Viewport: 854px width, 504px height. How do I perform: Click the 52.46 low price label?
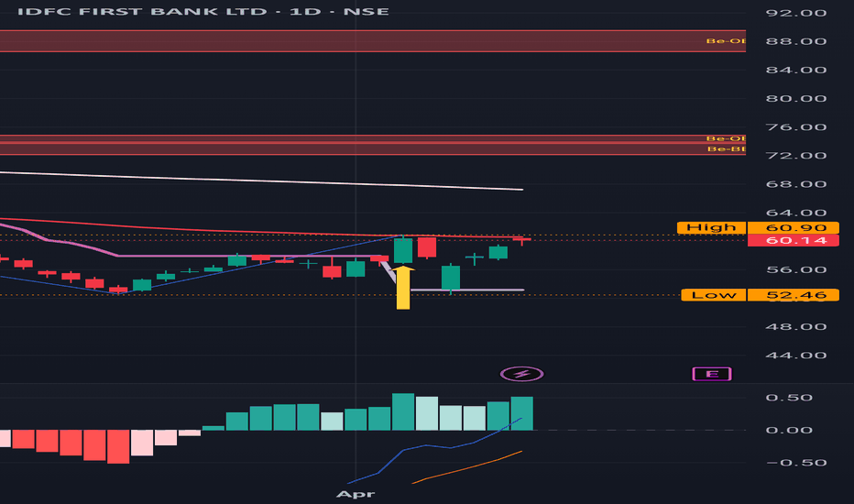click(793, 295)
